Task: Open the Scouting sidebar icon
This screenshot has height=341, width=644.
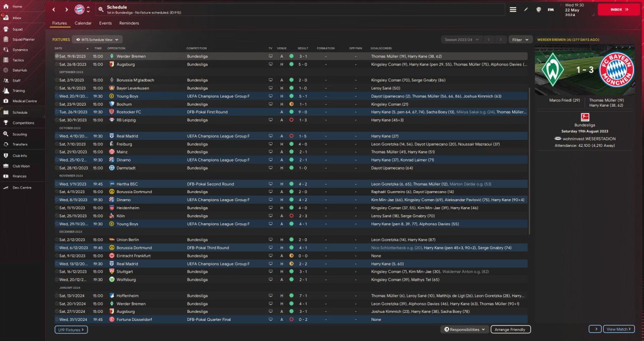Action: pos(6,134)
